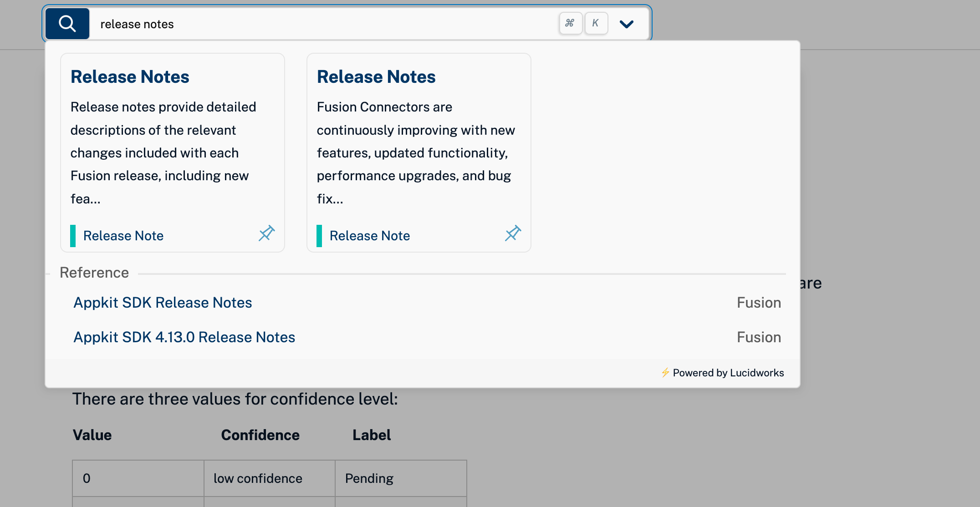Click Release Note tag on Fusion Connectors card
This screenshot has width=980, height=507.
[x=369, y=236]
